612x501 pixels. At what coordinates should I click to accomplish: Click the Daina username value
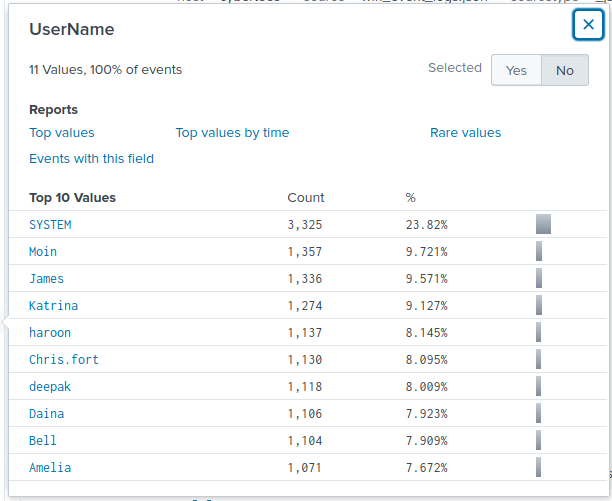click(46, 414)
